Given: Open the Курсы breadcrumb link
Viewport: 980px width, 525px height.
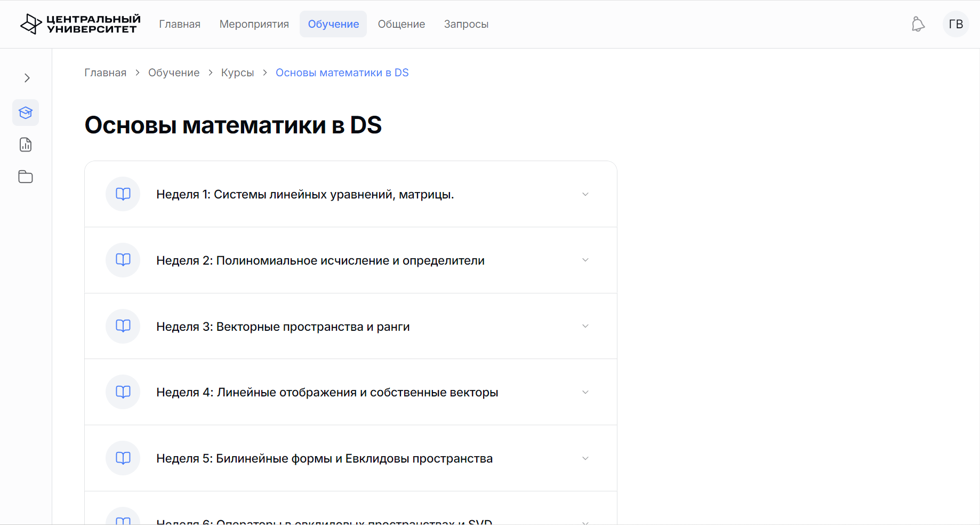Looking at the screenshot, I should tap(237, 72).
